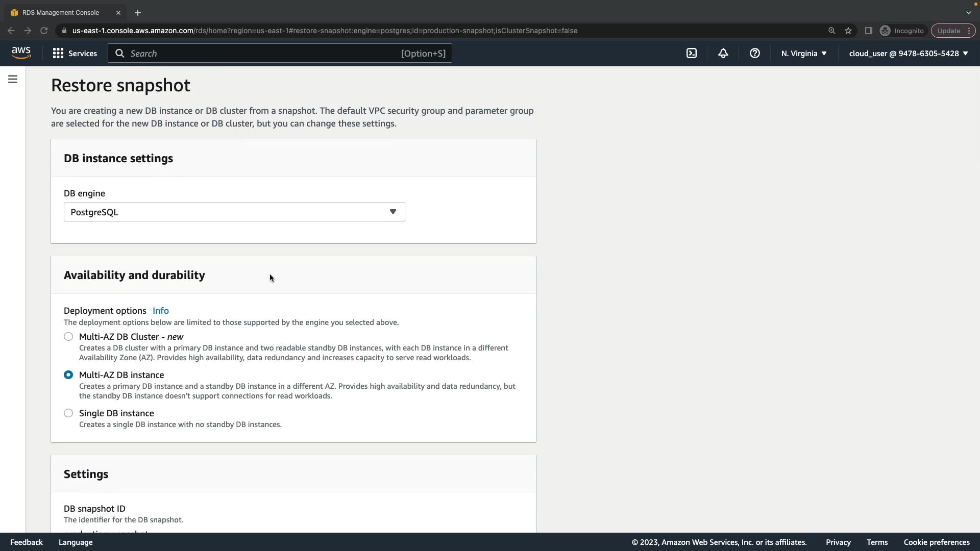
Task: Click the Cookie preferences footer link
Action: coord(936,542)
